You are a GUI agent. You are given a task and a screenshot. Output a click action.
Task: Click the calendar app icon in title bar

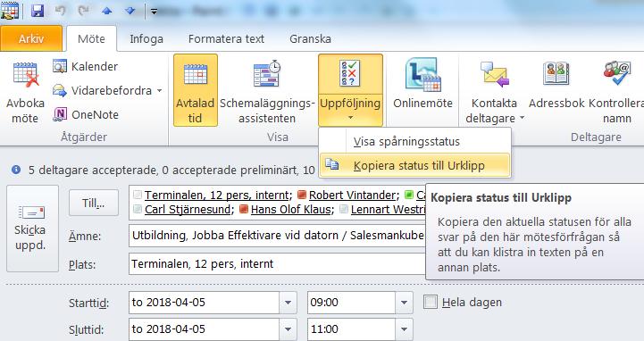pyautogui.click(x=10, y=11)
